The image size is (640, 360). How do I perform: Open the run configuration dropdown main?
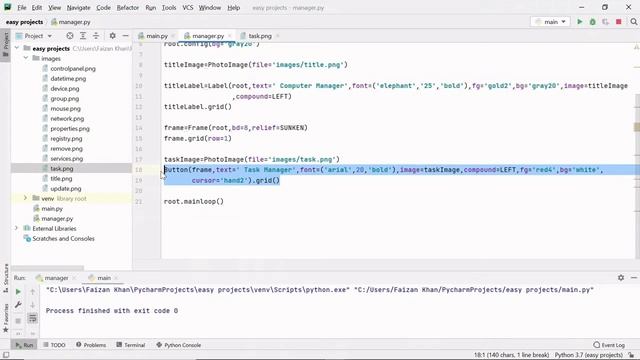(550, 22)
